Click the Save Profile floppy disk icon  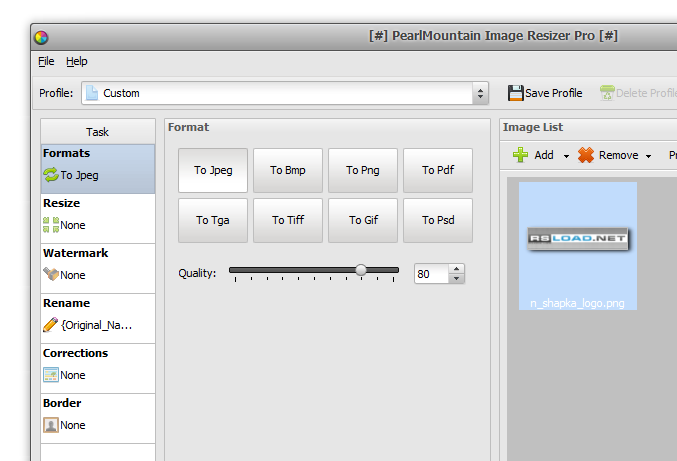click(x=515, y=93)
